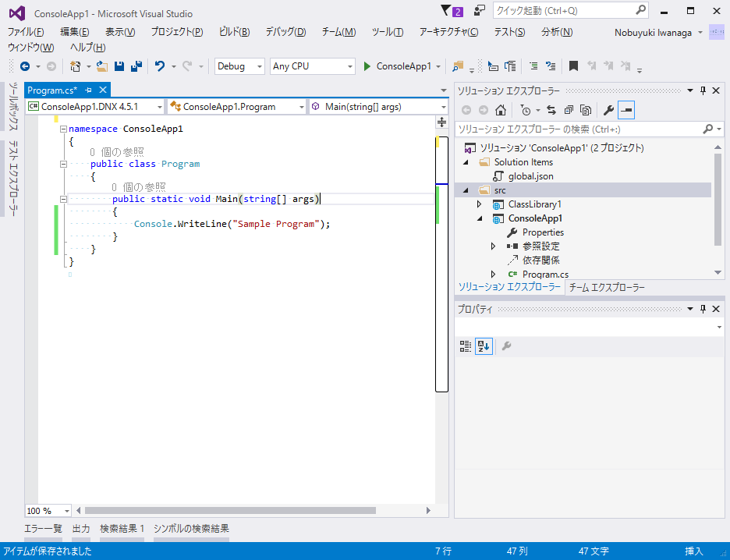Open the 検索結果 1 tab

122,529
